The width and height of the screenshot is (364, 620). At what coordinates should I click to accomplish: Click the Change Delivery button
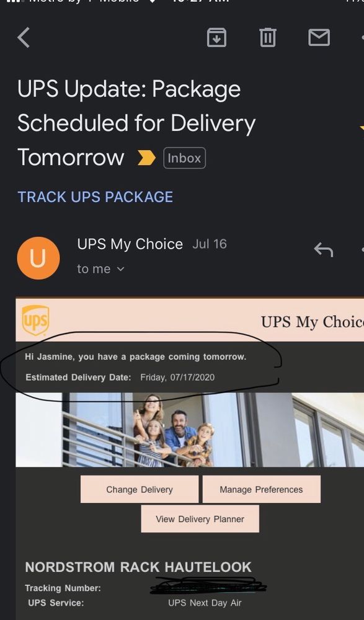click(140, 489)
